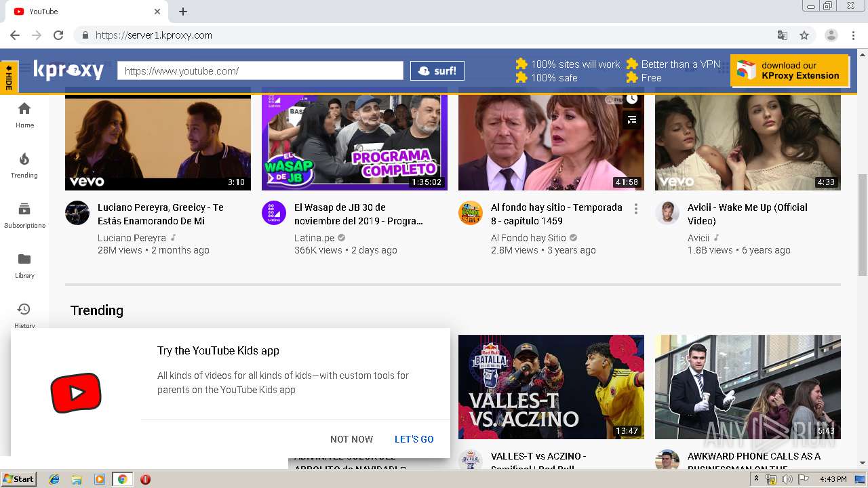
Task: Bookmark this page with the star
Action: (x=804, y=35)
